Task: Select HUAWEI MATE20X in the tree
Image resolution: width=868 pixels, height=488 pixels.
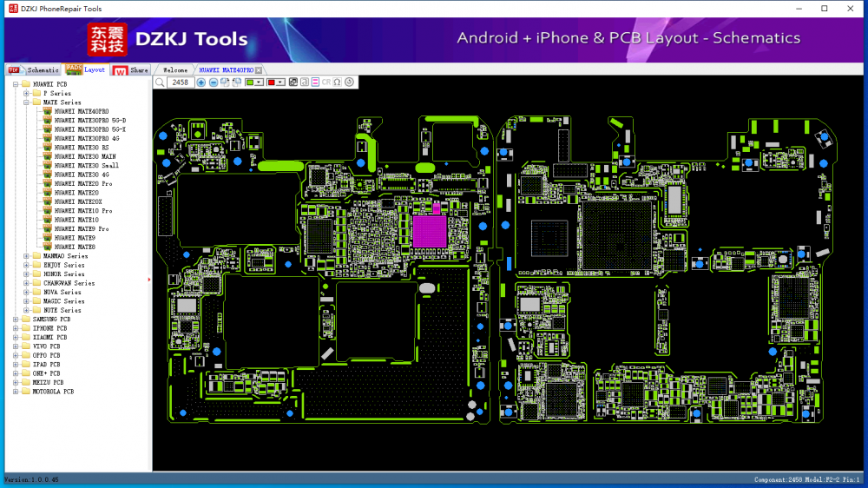Action: click(x=78, y=201)
